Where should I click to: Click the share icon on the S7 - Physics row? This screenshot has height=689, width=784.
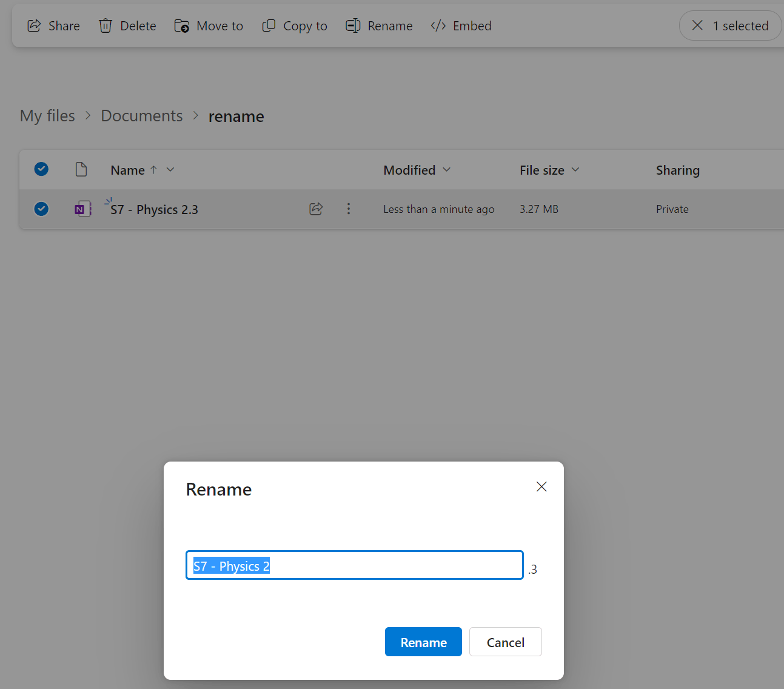tap(316, 209)
